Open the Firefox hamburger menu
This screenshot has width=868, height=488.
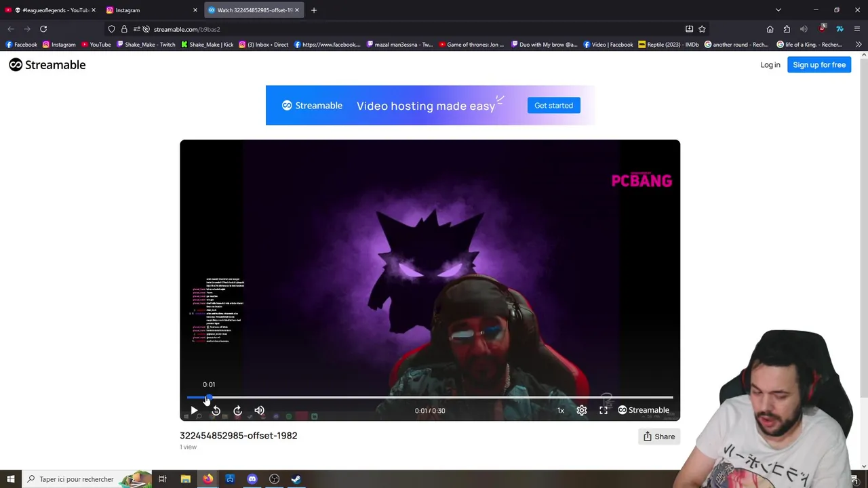857,29
